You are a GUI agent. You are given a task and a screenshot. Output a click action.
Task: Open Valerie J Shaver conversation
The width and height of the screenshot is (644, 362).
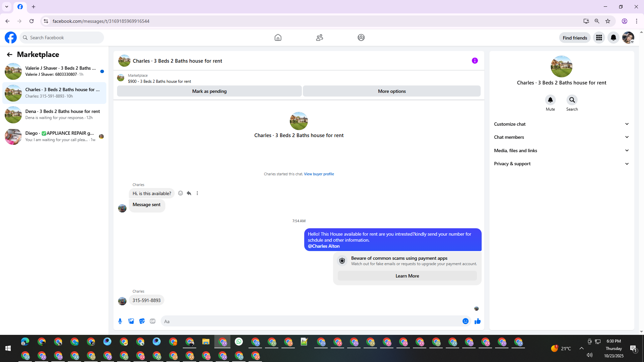click(54, 71)
